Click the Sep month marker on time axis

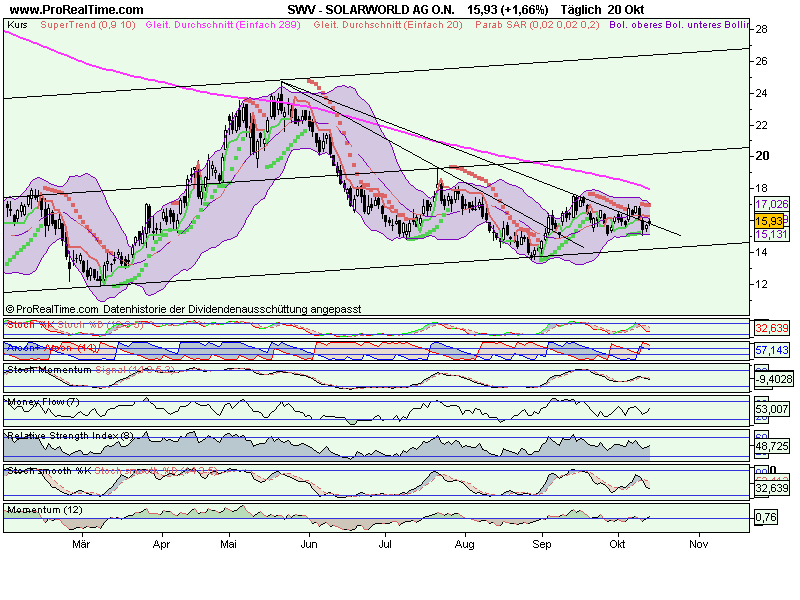(x=542, y=545)
